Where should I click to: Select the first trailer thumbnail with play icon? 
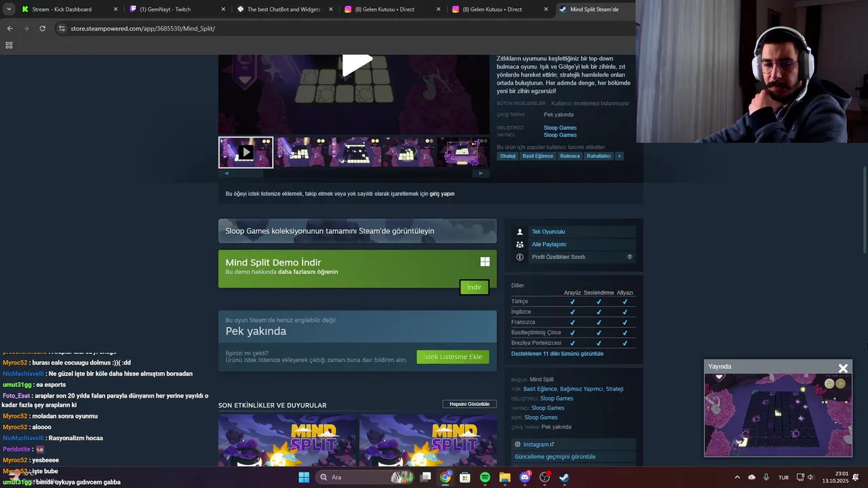coord(245,152)
